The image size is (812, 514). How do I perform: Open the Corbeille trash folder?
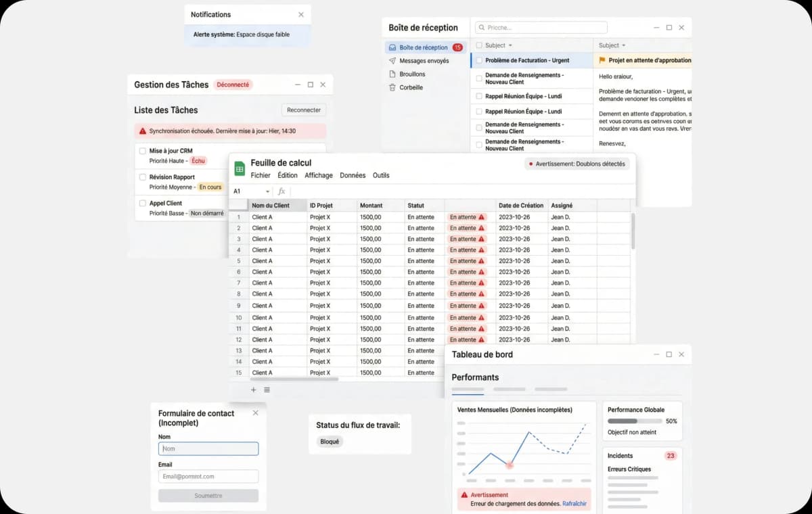(x=410, y=87)
